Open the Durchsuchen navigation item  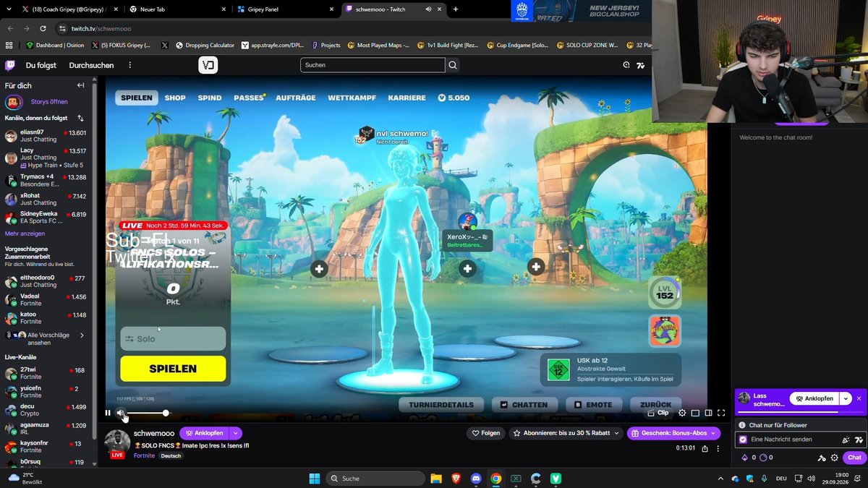(x=91, y=65)
